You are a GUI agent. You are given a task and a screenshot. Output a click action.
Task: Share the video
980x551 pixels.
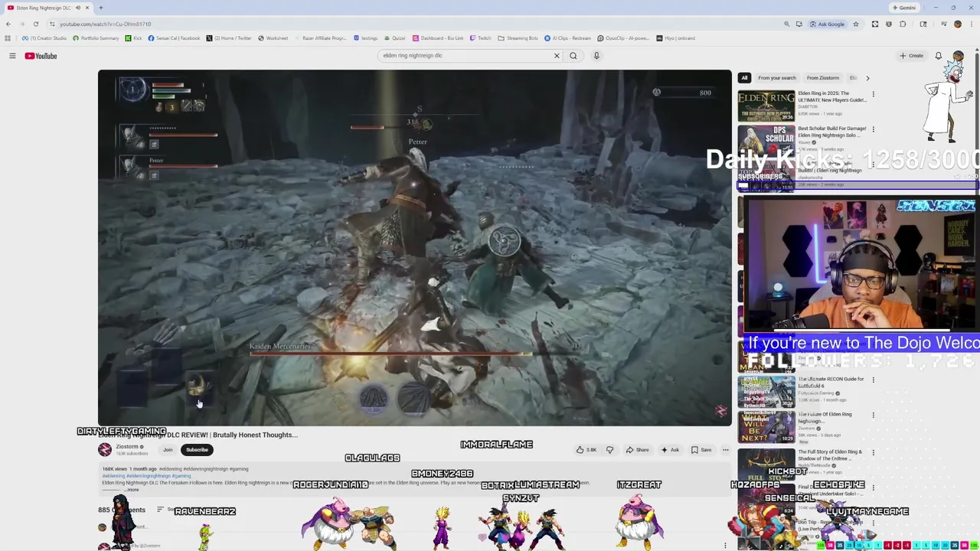coord(637,450)
